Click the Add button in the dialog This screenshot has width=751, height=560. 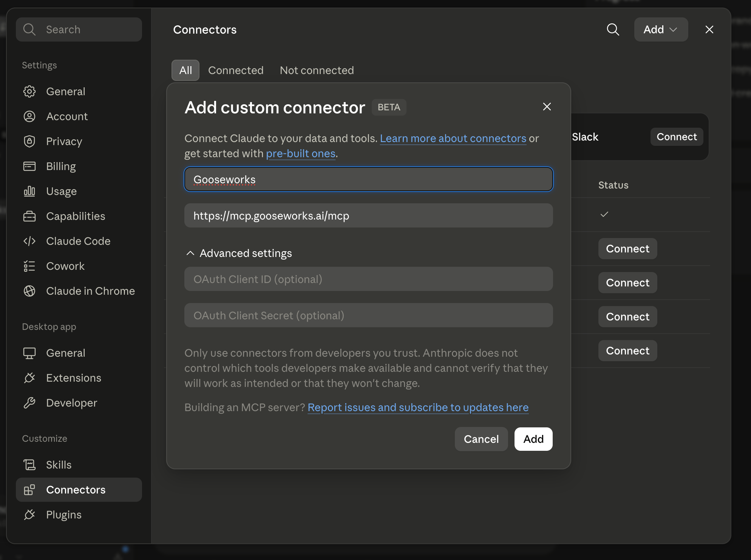533,439
